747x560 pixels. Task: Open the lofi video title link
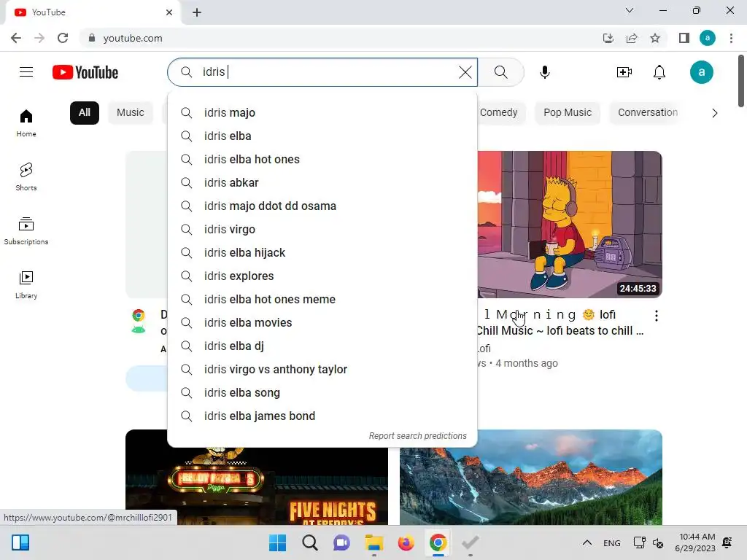click(560, 322)
